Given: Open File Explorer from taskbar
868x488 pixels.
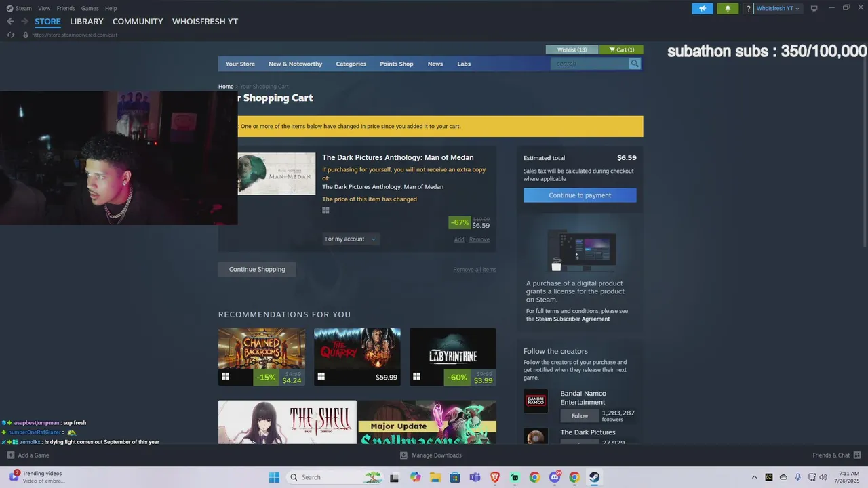Looking at the screenshot, I should point(435,477).
